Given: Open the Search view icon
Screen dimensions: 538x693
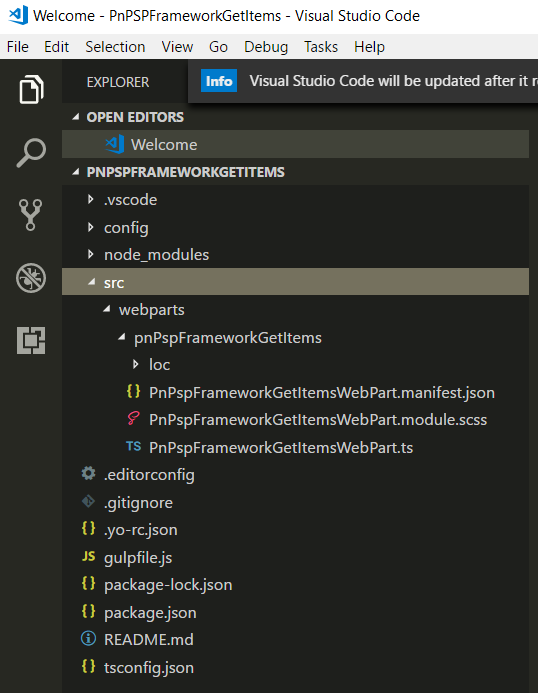Looking at the screenshot, I should click(x=31, y=152).
